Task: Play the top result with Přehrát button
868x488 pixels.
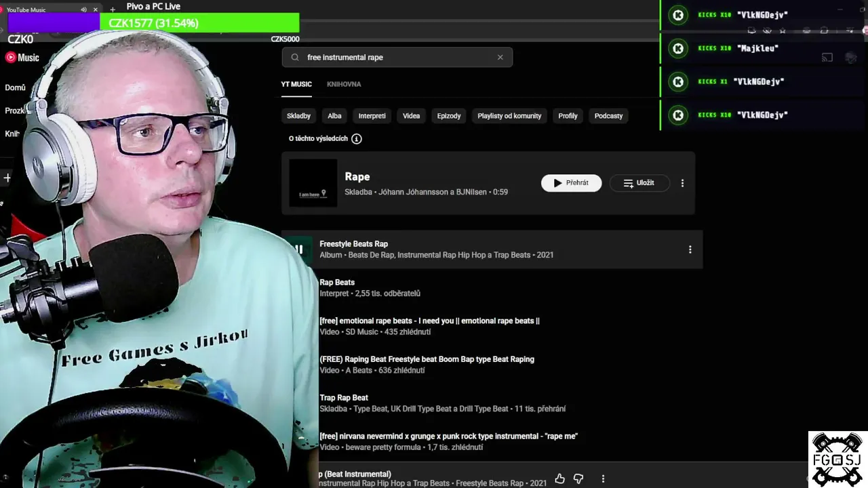Action: pos(571,183)
